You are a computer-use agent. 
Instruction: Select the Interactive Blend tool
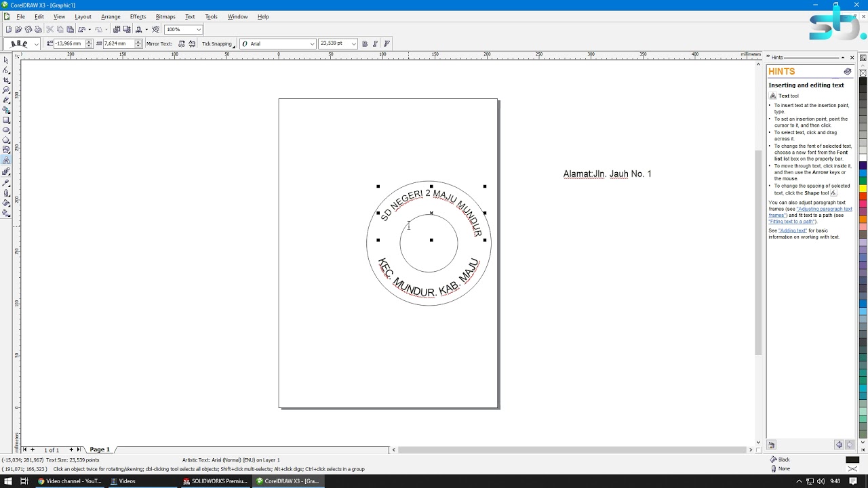[6, 171]
